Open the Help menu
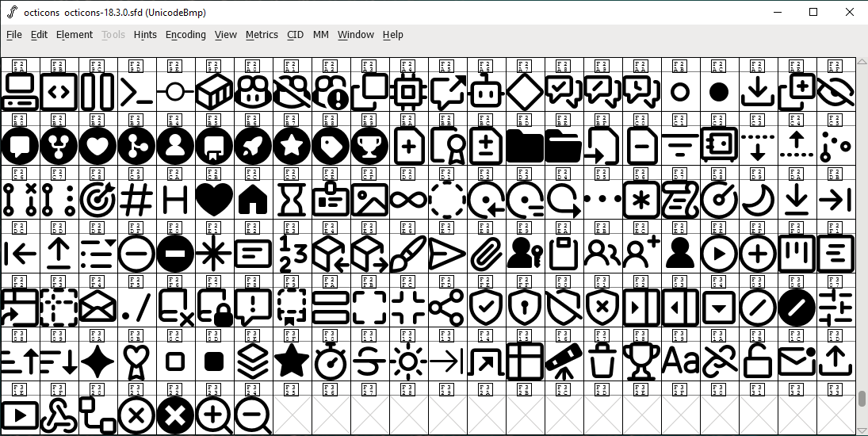Image resolution: width=868 pixels, height=436 pixels. (392, 34)
